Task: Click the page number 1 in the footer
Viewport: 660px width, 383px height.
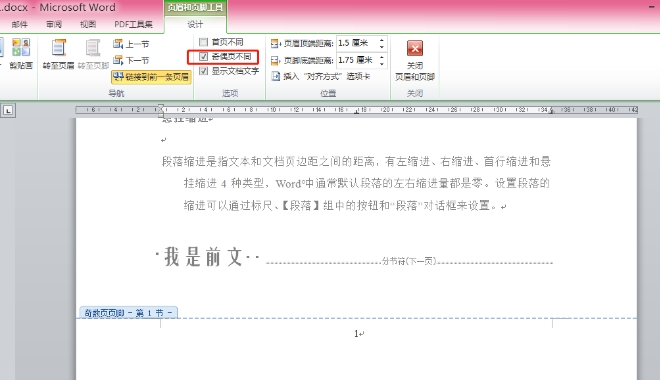Action: 357,334
